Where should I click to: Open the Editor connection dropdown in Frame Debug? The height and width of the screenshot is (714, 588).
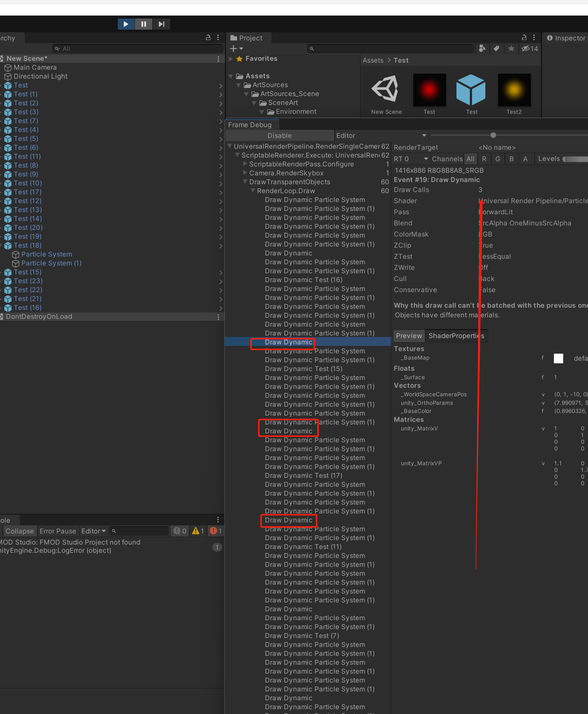[381, 136]
